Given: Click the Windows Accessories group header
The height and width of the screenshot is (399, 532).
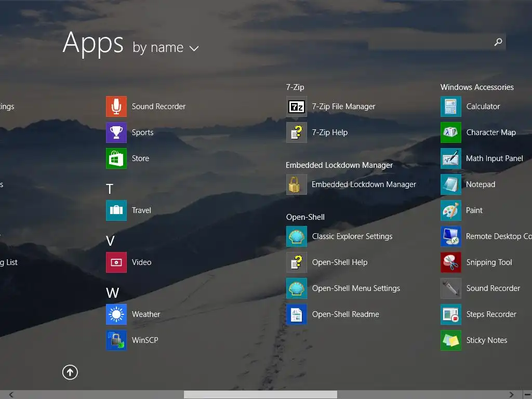Looking at the screenshot, I should 477,87.
